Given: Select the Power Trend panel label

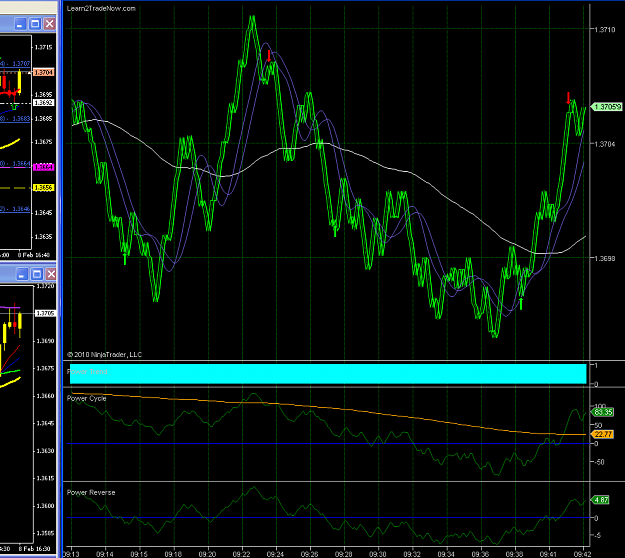Looking at the screenshot, I should [87, 371].
